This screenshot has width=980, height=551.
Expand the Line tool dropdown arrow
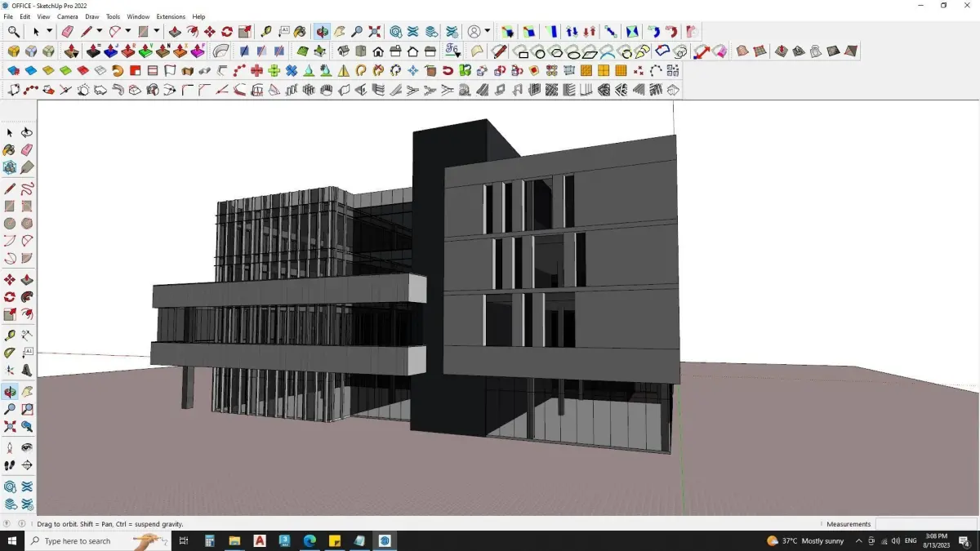point(100,31)
